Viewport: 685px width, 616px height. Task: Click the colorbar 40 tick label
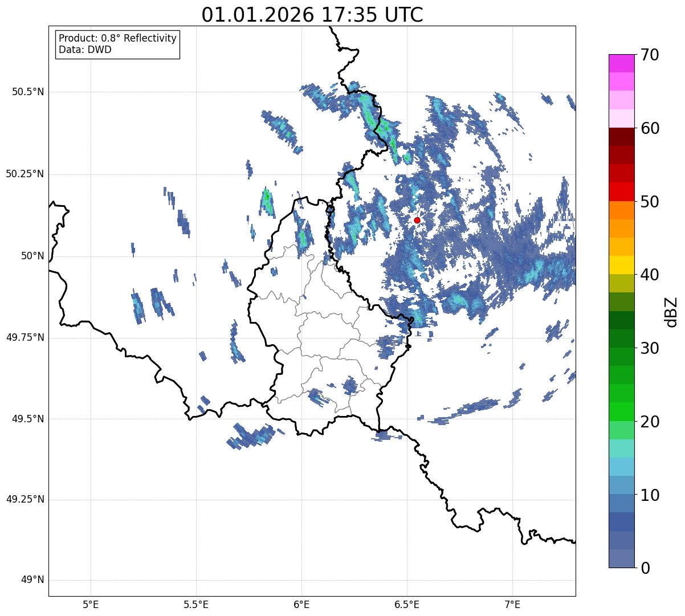pos(649,275)
